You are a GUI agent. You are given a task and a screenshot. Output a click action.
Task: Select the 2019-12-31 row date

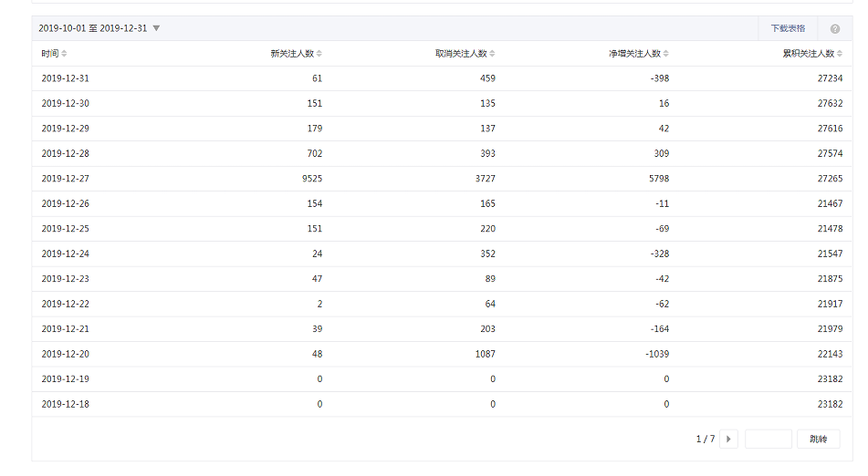[x=66, y=78]
